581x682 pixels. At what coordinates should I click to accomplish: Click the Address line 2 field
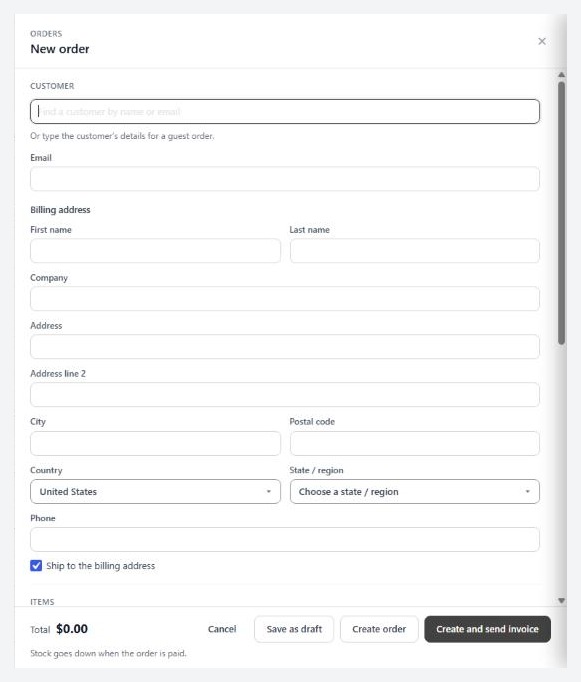[285, 394]
